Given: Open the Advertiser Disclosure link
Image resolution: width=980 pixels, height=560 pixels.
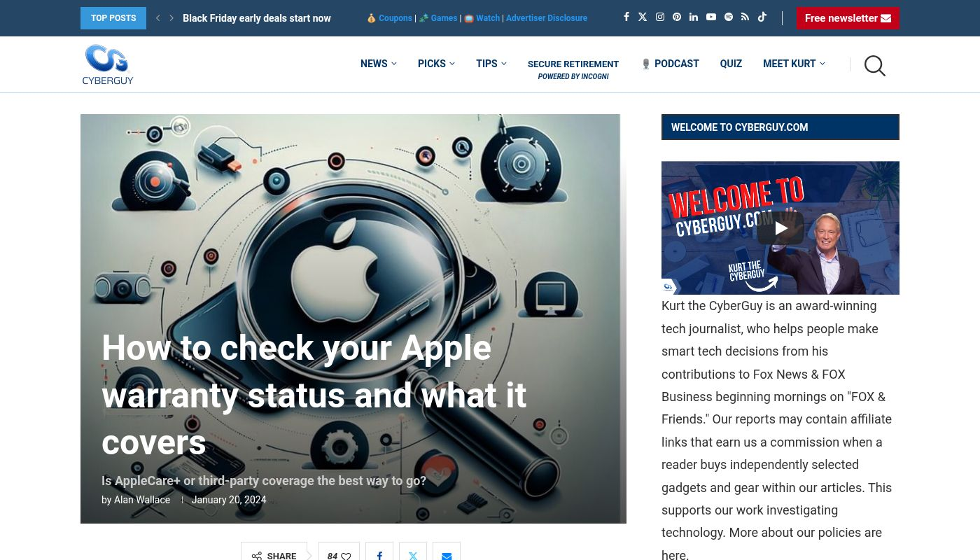Looking at the screenshot, I should [x=547, y=18].
